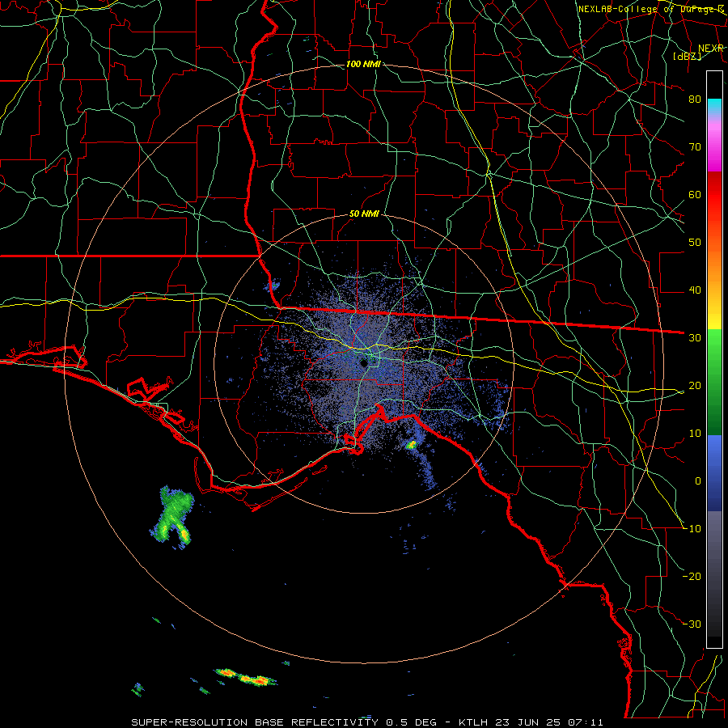The width and height of the screenshot is (728, 728).
Task: Click the KTLH station identifier in caption
Action: 473,722
